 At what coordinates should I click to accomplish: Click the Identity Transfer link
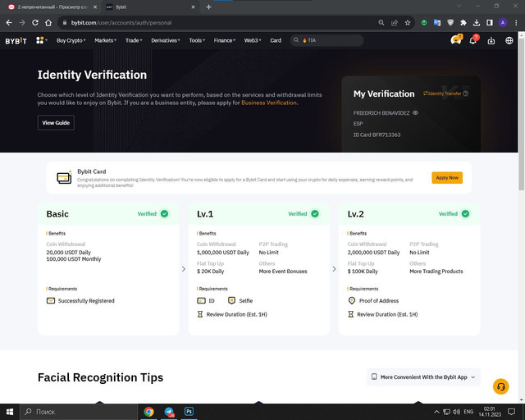[x=442, y=94]
